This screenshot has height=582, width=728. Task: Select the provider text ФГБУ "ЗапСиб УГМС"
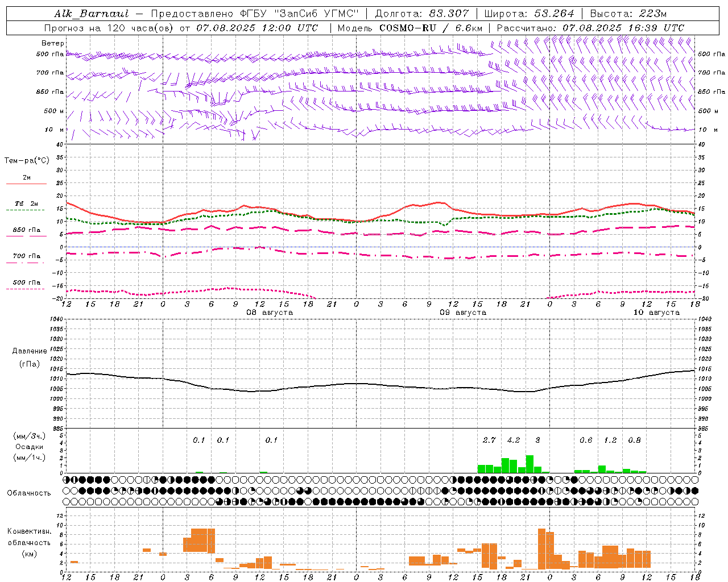[299, 14]
